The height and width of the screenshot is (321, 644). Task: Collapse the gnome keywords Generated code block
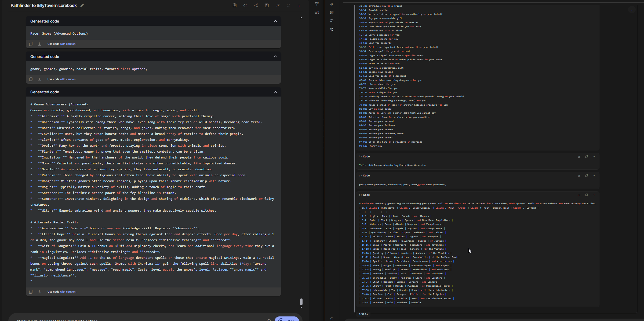[275, 57]
